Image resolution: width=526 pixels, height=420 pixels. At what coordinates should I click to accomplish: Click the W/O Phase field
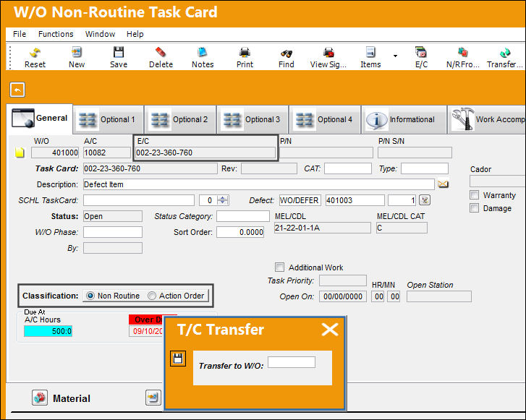(113, 232)
